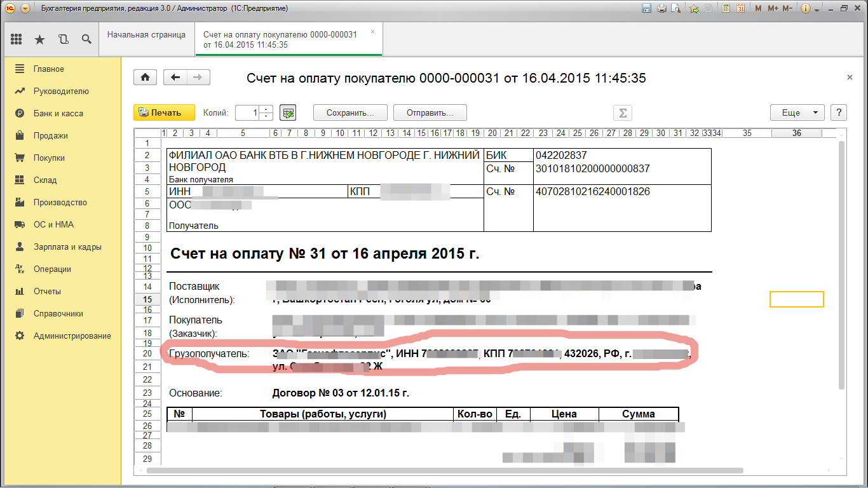Image resolution: width=868 pixels, height=488 pixels.
Task: Expand the Еще dropdown menu
Action: pos(797,112)
